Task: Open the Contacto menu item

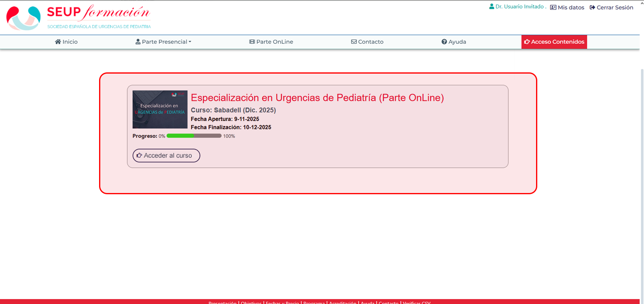Action: [x=371, y=42]
